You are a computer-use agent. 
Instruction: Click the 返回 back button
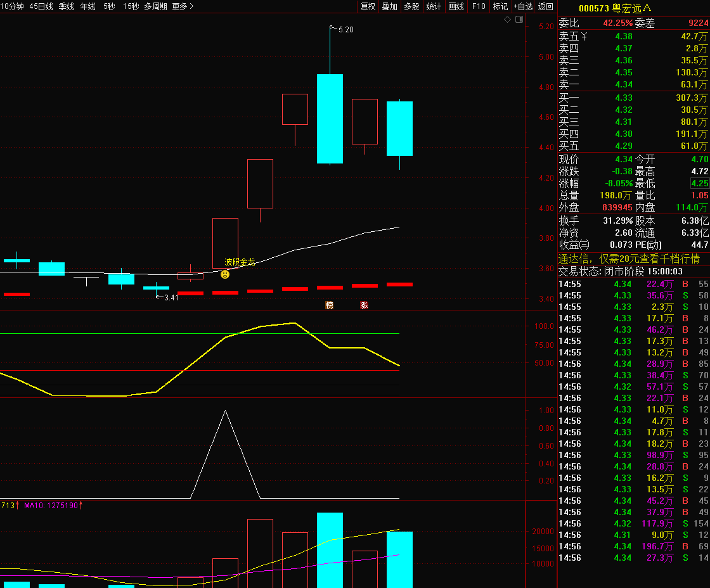point(546,6)
